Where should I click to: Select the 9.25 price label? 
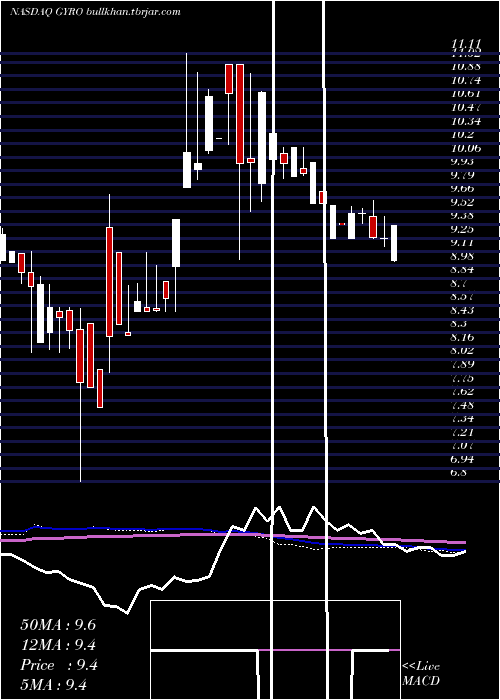(x=462, y=229)
